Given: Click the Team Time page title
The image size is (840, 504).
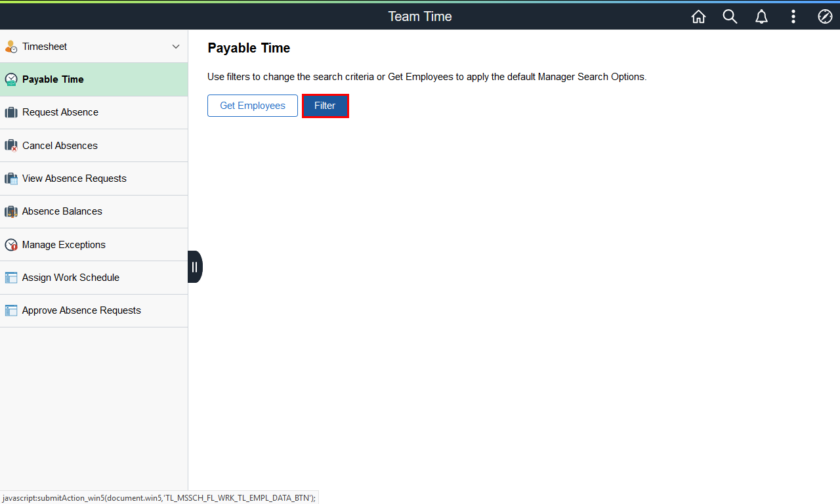Looking at the screenshot, I should (x=420, y=16).
